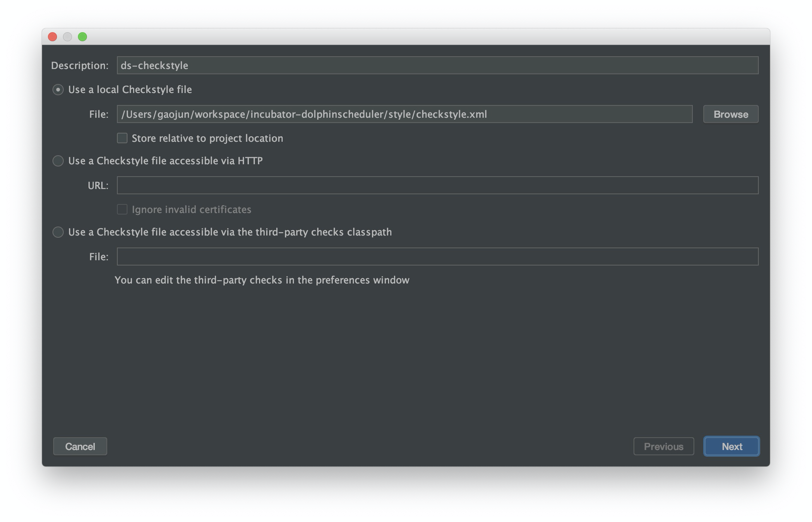Close the dialog with red window button

(x=52, y=37)
